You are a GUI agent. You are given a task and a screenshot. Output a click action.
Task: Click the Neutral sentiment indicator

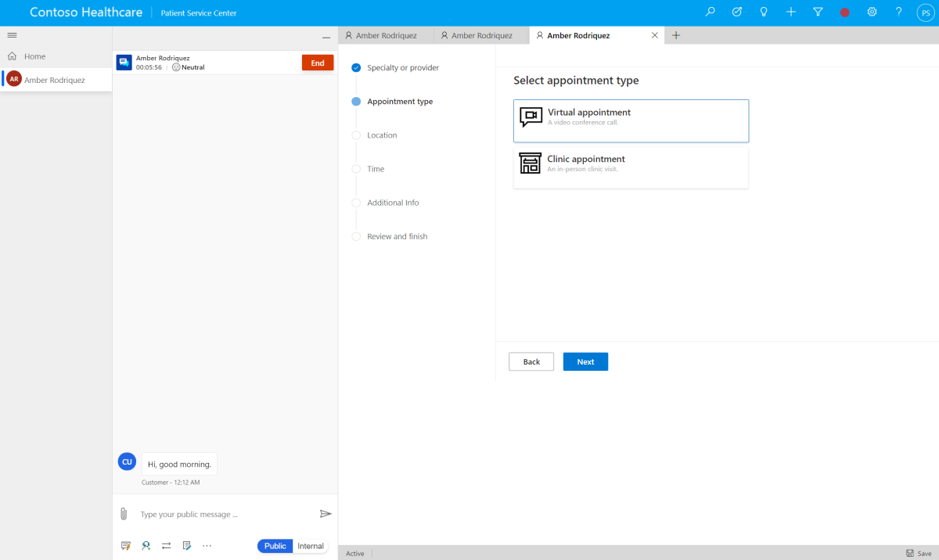pyautogui.click(x=188, y=67)
